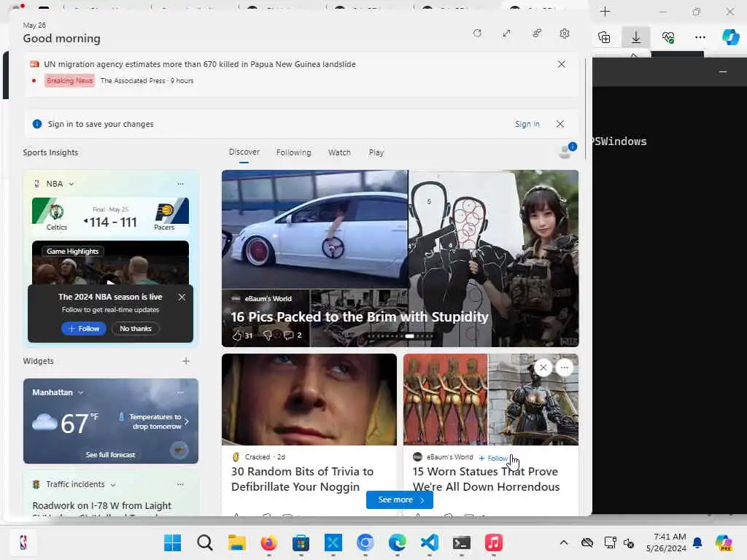Open the music app on taskbar
Image resolution: width=747 pixels, height=560 pixels.
pos(494,542)
